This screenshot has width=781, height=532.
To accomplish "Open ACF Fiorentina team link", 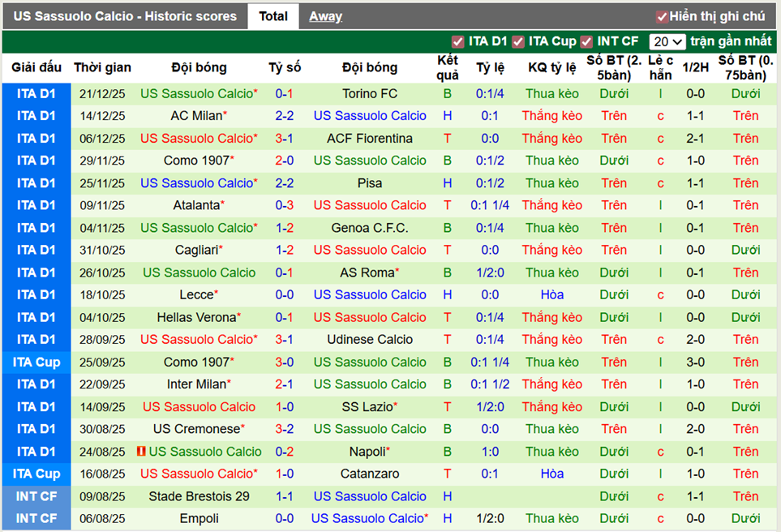I will (370, 139).
